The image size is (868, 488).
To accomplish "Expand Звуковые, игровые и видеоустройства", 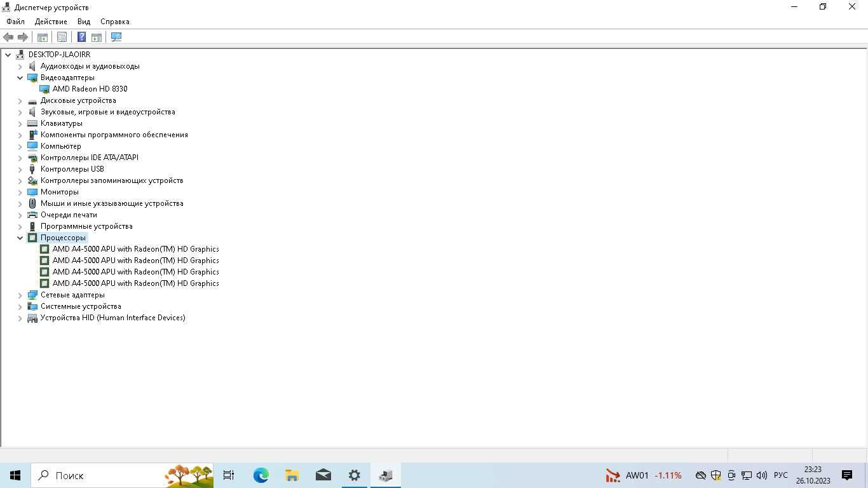I will pyautogui.click(x=20, y=112).
